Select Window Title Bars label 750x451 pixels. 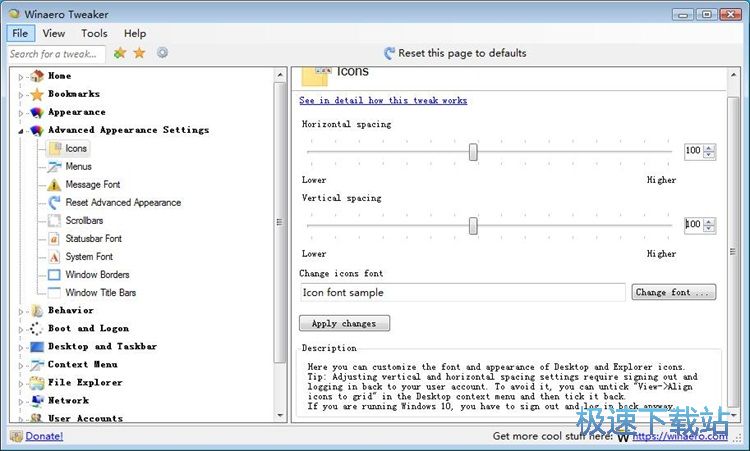point(101,293)
